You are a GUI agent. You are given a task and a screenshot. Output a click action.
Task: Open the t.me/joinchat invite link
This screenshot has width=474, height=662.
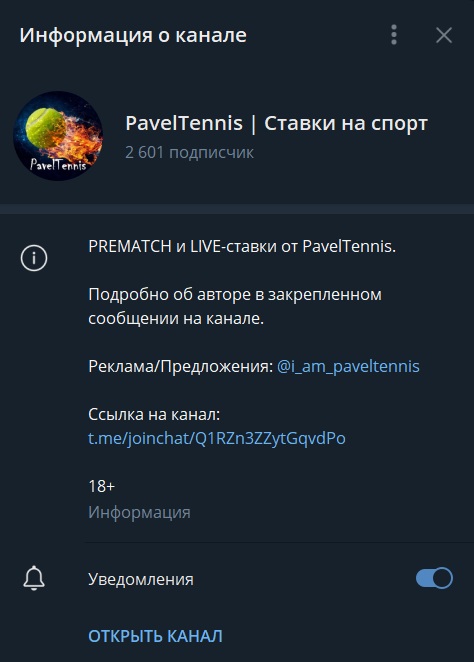click(217, 438)
